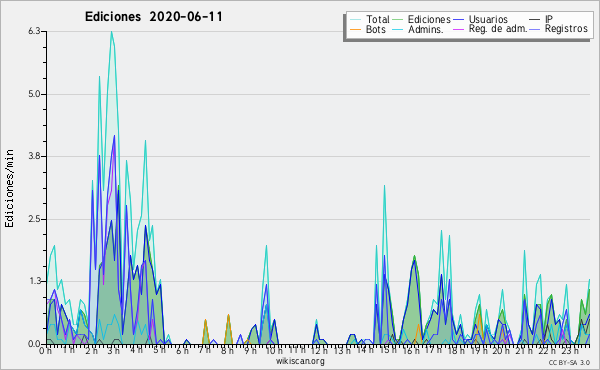The width and height of the screenshot is (600, 370).
Task: Click the '6 h' x-axis label
Action: point(182,351)
